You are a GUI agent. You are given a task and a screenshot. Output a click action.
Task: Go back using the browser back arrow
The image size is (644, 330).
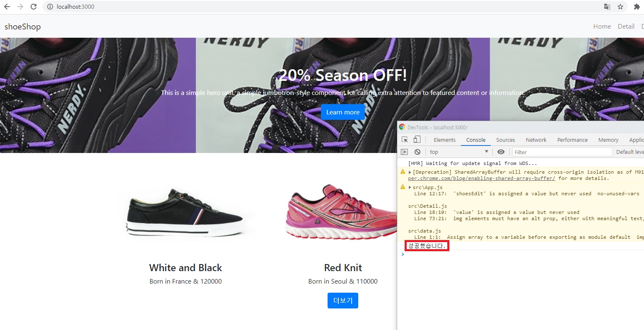[x=7, y=7]
